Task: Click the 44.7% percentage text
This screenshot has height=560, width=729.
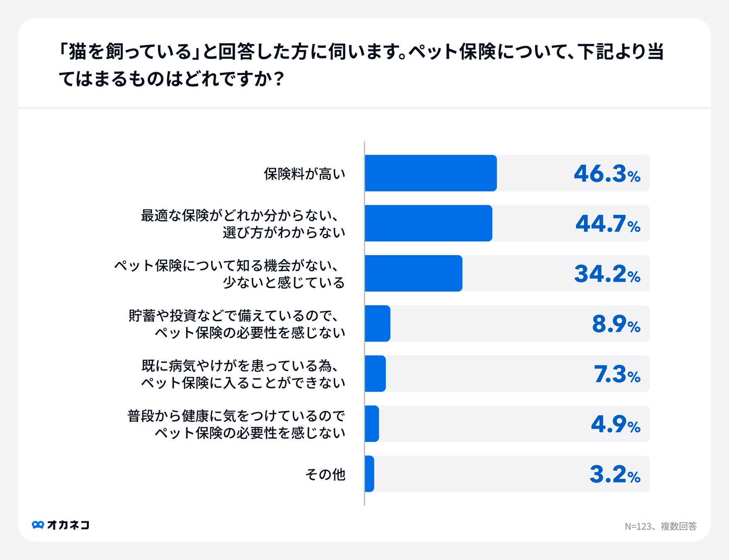Action: click(608, 224)
